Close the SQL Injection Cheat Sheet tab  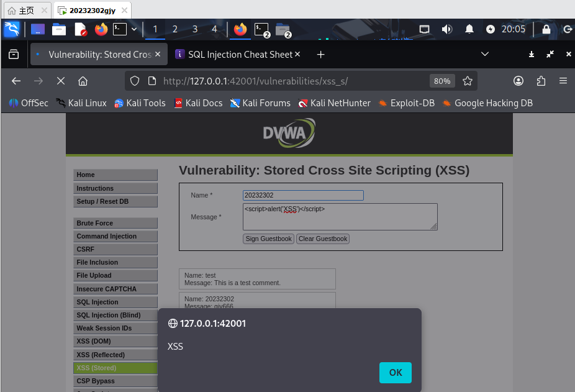(x=297, y=54)
